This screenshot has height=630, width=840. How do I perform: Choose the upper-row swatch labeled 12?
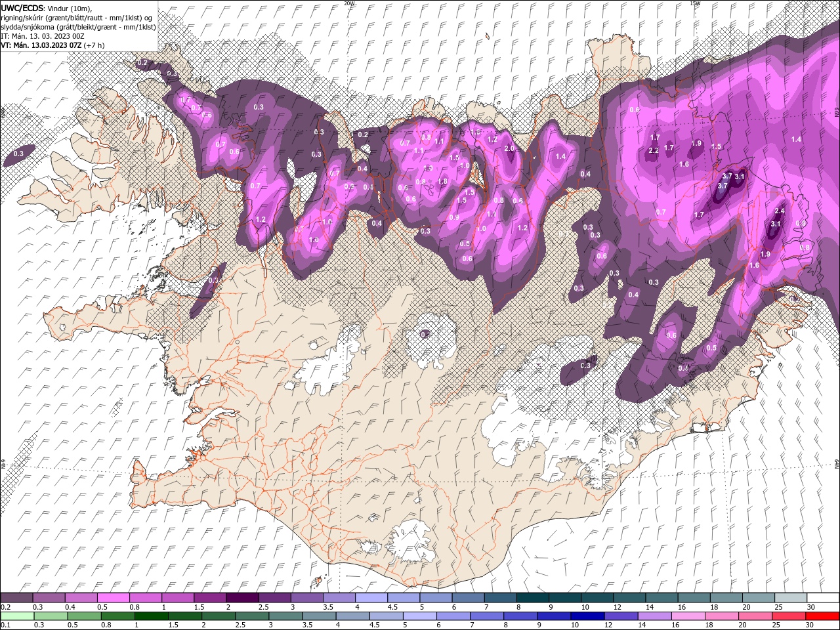[x=629, y=598]
